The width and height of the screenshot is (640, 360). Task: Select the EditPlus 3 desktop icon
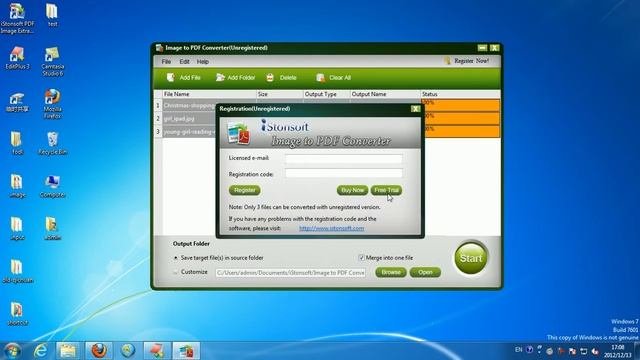click(17, 58)
